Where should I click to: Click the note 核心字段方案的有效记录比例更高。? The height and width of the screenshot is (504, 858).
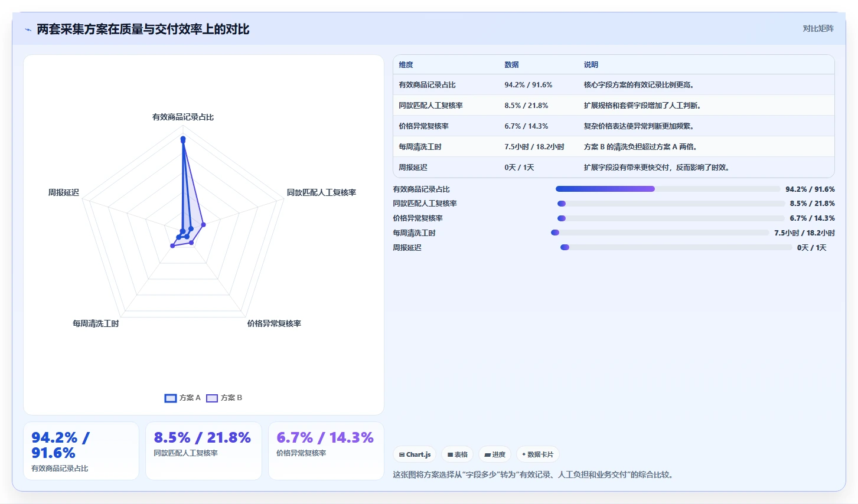click(640, 85)
